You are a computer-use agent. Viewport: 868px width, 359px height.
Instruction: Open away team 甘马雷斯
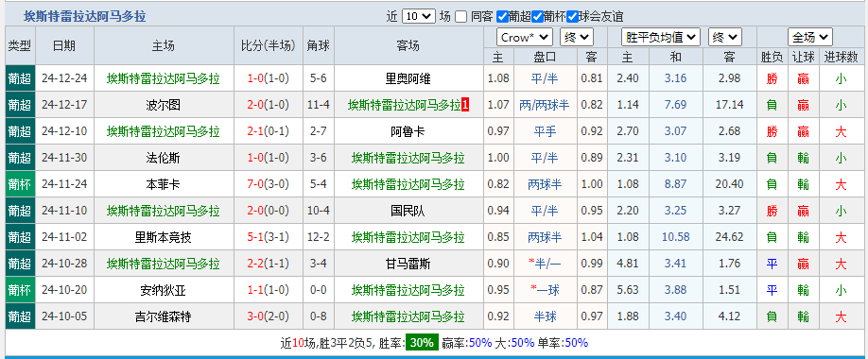(408, 264)
